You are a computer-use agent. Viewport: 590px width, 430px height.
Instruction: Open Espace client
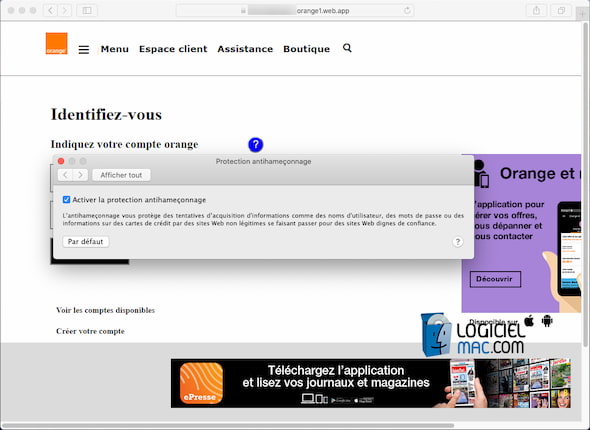[x=173, y=49]
